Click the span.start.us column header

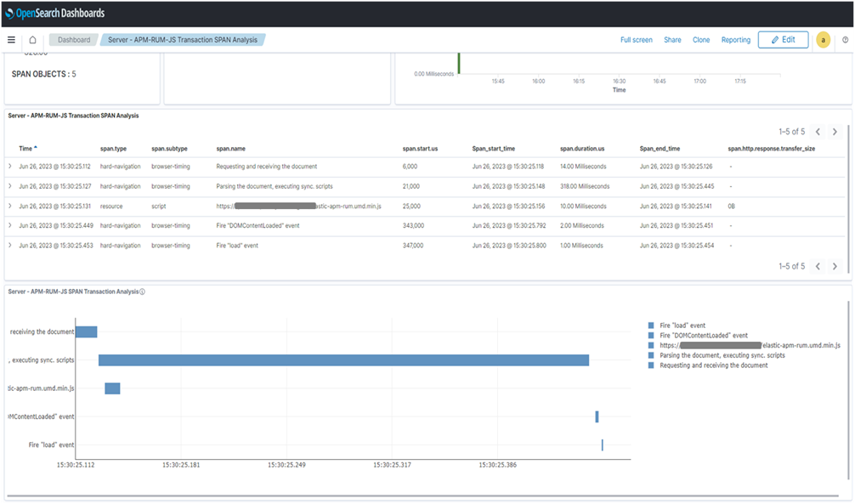420,149
